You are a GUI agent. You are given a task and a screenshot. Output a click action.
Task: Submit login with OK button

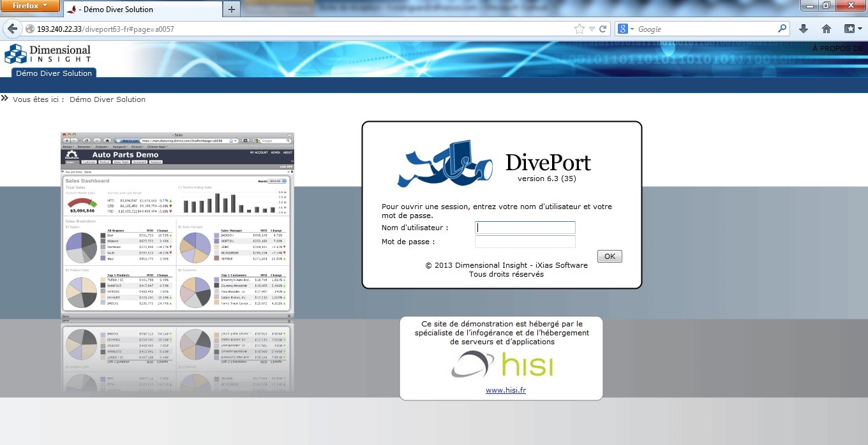610,256
